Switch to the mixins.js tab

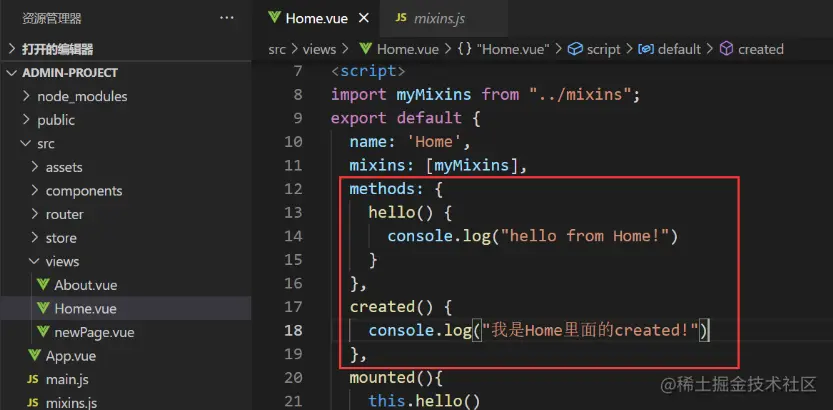(x=444, y=18)
